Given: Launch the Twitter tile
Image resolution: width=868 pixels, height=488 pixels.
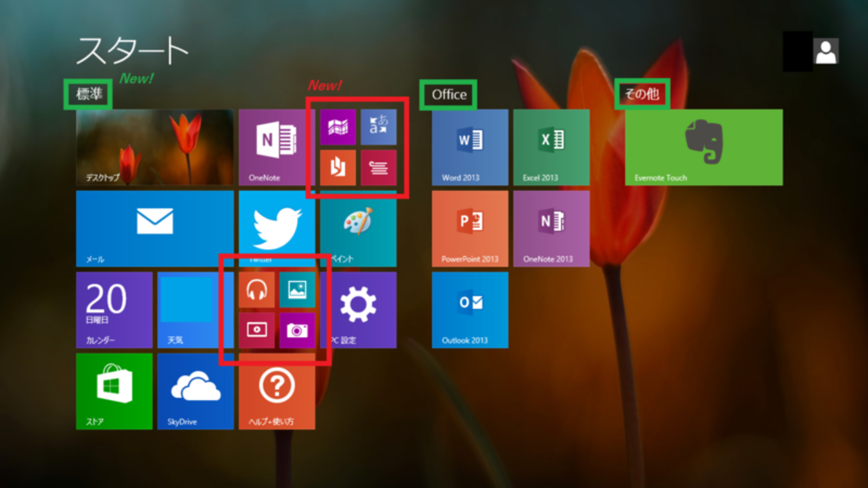Looking at the screenshot, I should click(x=277, y=229).
